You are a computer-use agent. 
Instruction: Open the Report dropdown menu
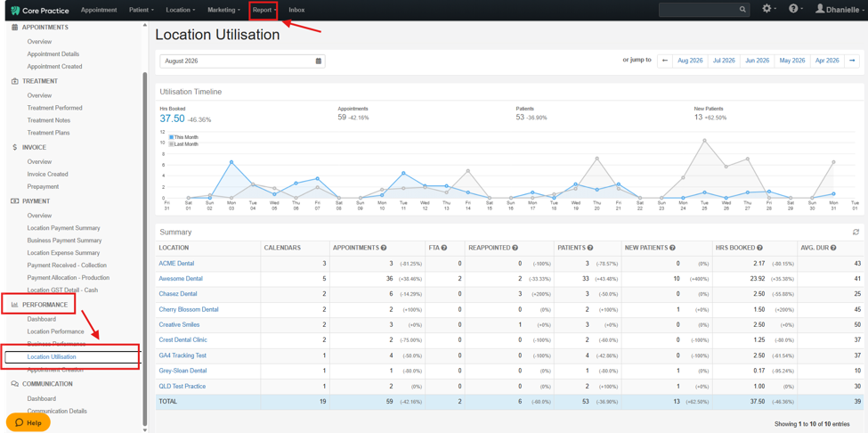264,10
